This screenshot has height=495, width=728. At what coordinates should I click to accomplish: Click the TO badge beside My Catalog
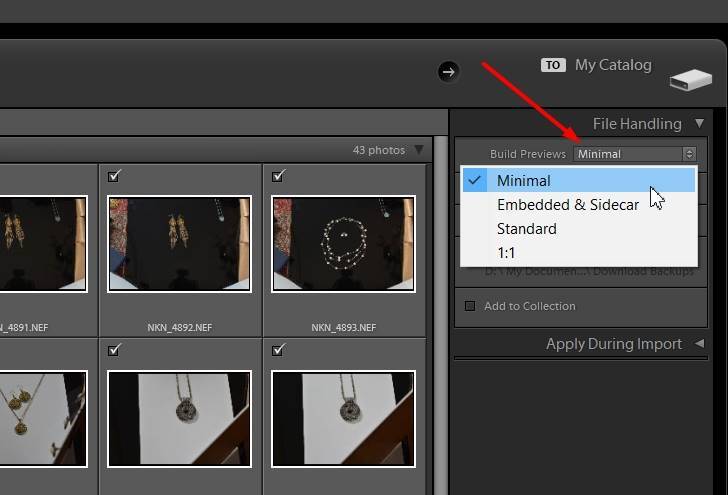click(553, 65)
